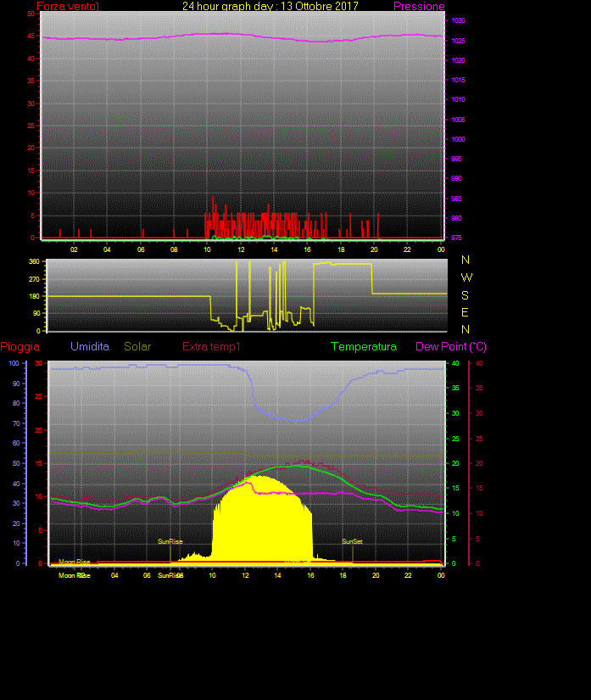591x700 pixels.
Task: Click the 995 value on the pressure axis
Action: coord(456,159)
